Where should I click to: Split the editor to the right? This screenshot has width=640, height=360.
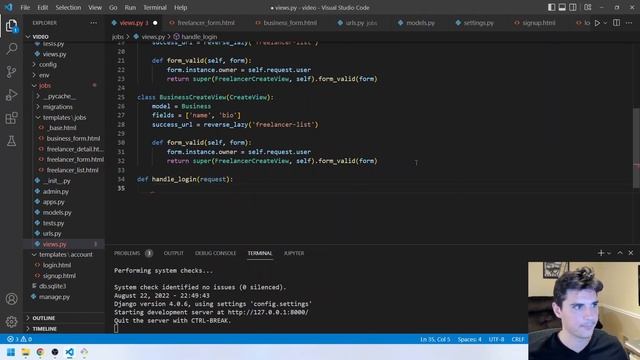(616, 23)
